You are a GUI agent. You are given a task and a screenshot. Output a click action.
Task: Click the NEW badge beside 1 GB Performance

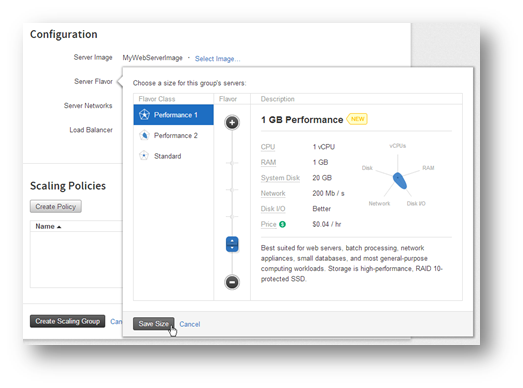(x=357, y=119)
